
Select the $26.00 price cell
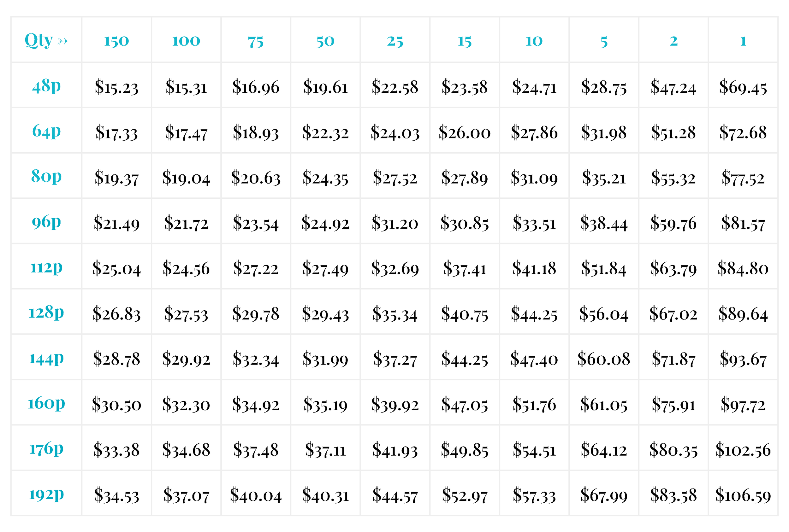(465, 131)
